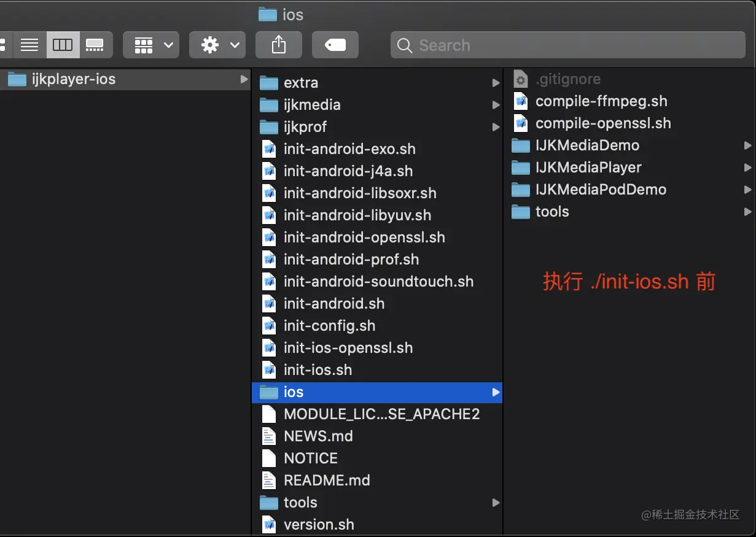This screenshot has width=756, height=537.
Task: Select the NOTICE file name
Action: pyautogui.click(x=311, y=458)
